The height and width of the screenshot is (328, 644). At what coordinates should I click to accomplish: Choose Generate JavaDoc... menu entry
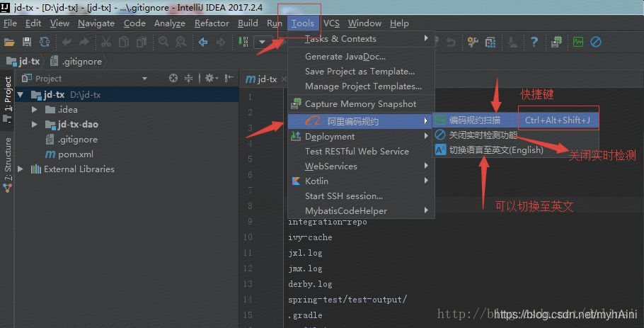[x=361, y=57]
